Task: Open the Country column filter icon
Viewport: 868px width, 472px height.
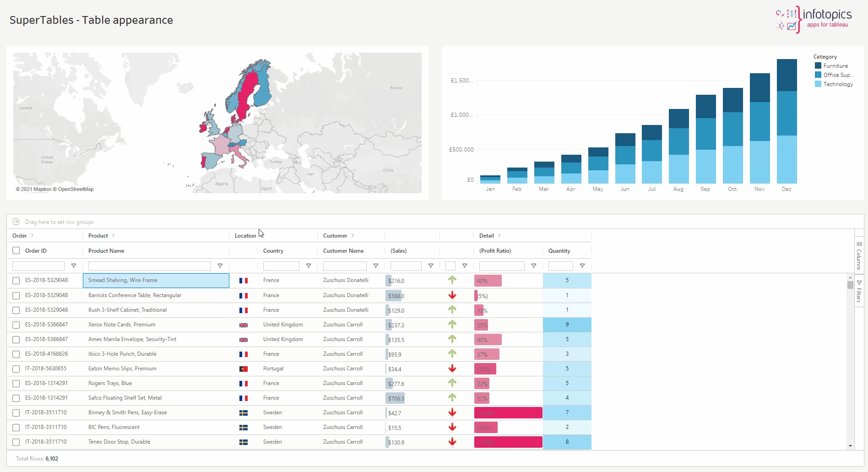Action: click(x=308, y=266)
